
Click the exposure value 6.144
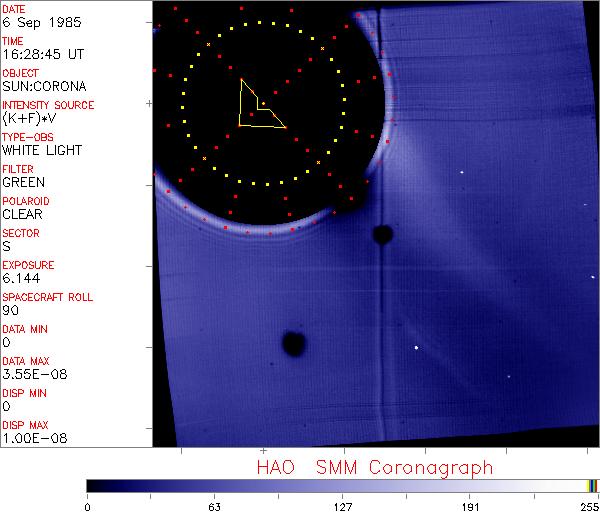(20, 278)
